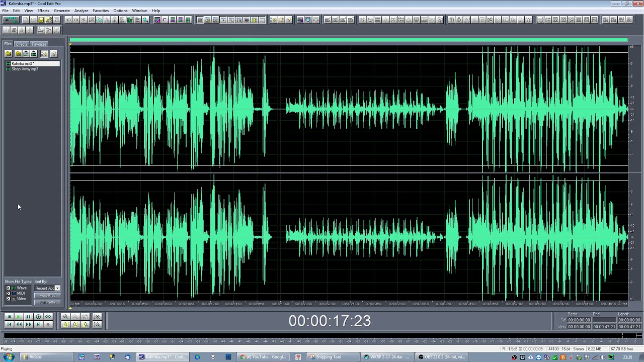Click the circled Play to End button
The height and width of the screenshot is (362, 644).
(x=38, y=317)
